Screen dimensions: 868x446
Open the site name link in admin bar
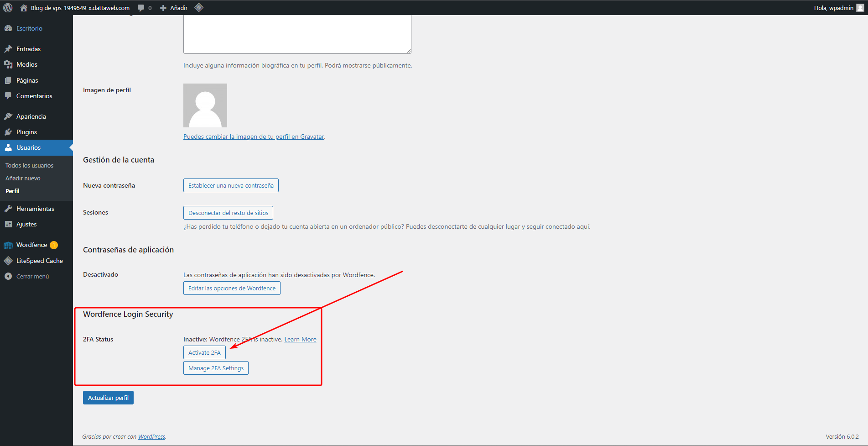coord(80,8)
